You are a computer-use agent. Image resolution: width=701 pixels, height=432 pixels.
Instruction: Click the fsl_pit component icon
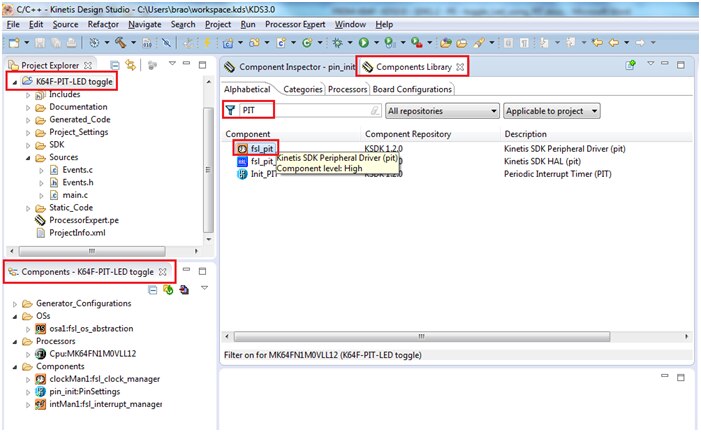point(242,149)
